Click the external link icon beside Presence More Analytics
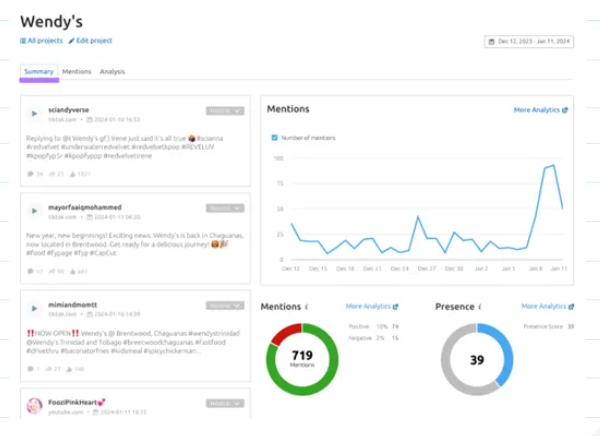 pyautogui.click(x=571, y=307)
